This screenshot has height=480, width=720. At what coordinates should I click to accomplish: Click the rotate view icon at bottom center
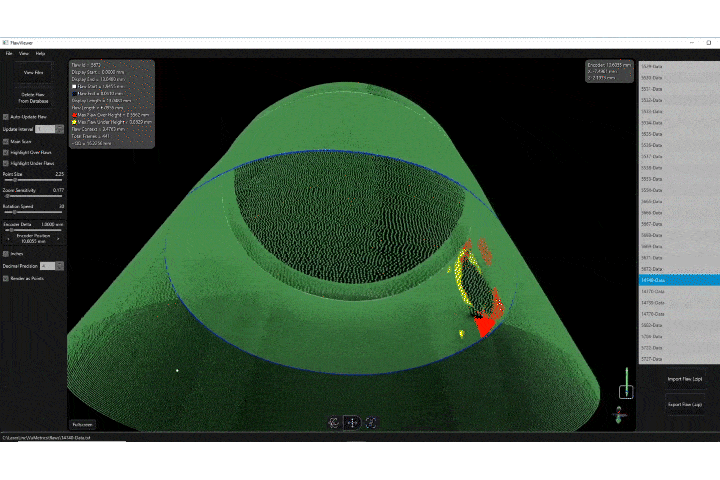(x=334, y=423)
